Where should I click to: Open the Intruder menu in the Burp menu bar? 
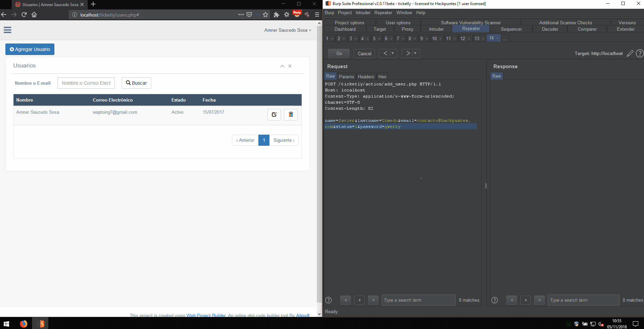(363, 12)
